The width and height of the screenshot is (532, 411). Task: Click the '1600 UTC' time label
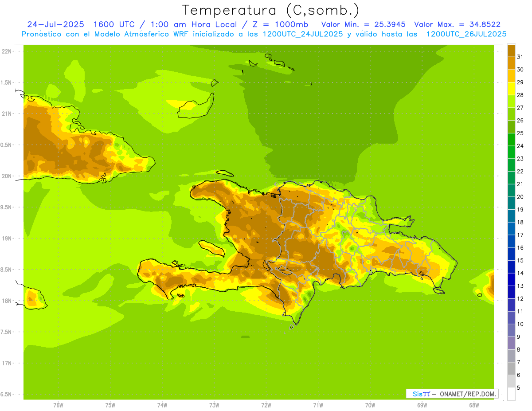[115, 24]
